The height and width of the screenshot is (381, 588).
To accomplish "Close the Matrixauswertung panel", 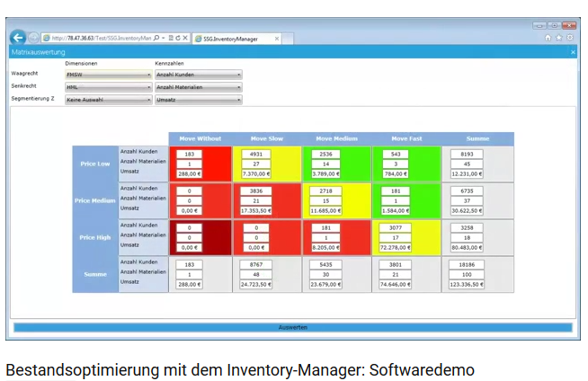I will point(573,52).
